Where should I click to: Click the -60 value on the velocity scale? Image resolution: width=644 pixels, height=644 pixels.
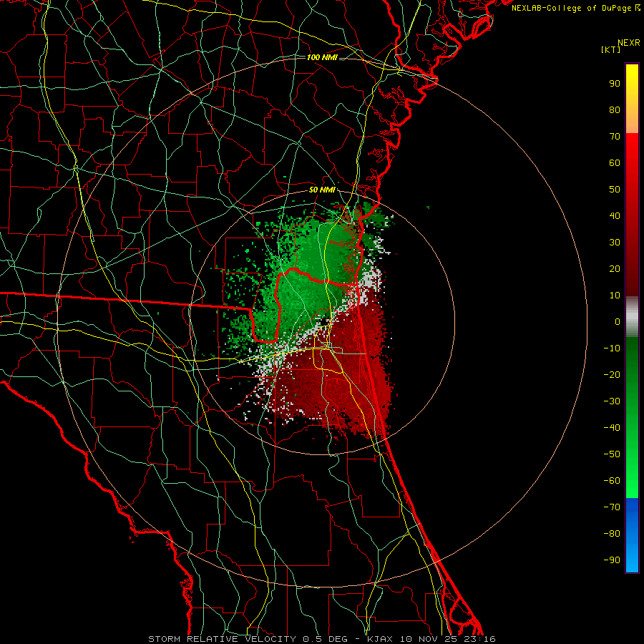[612, 481]
